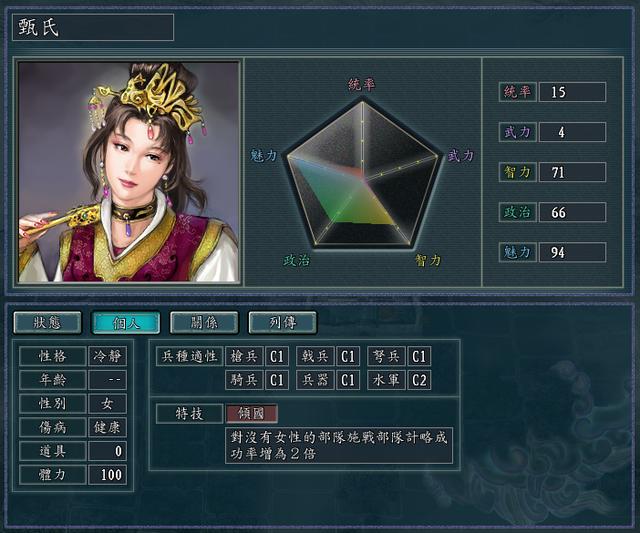Open the 關係 tab
Screen dimensions: 640x533
pyautogui.click(x=204, y=322)
